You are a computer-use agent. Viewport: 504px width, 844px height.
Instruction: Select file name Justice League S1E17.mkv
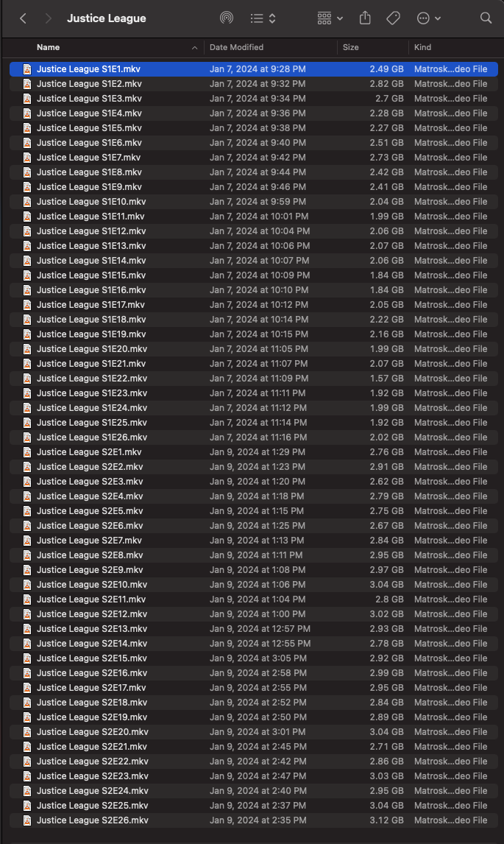click(90, 305)
